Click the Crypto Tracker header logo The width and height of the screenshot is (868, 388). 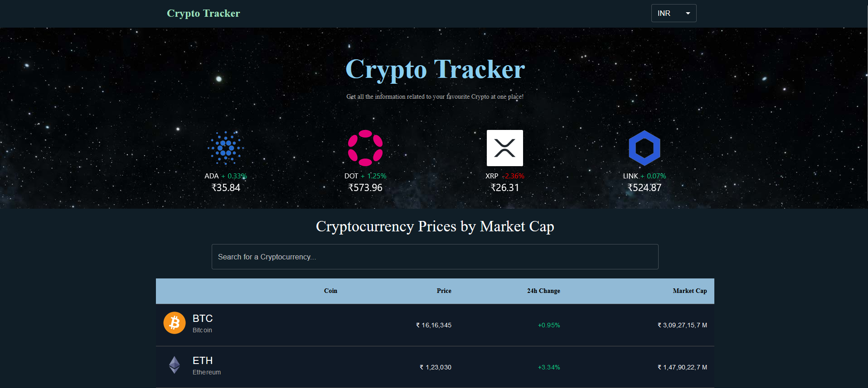tap(203, 13)
